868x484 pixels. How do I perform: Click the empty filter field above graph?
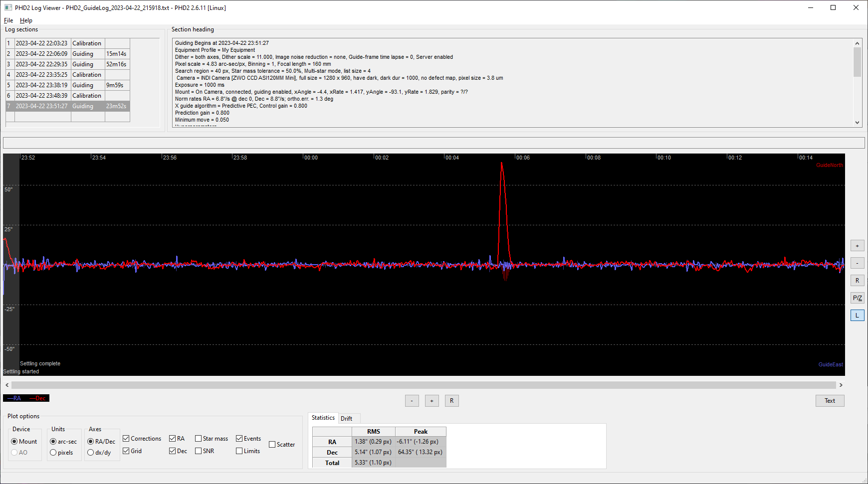point(434,143)
